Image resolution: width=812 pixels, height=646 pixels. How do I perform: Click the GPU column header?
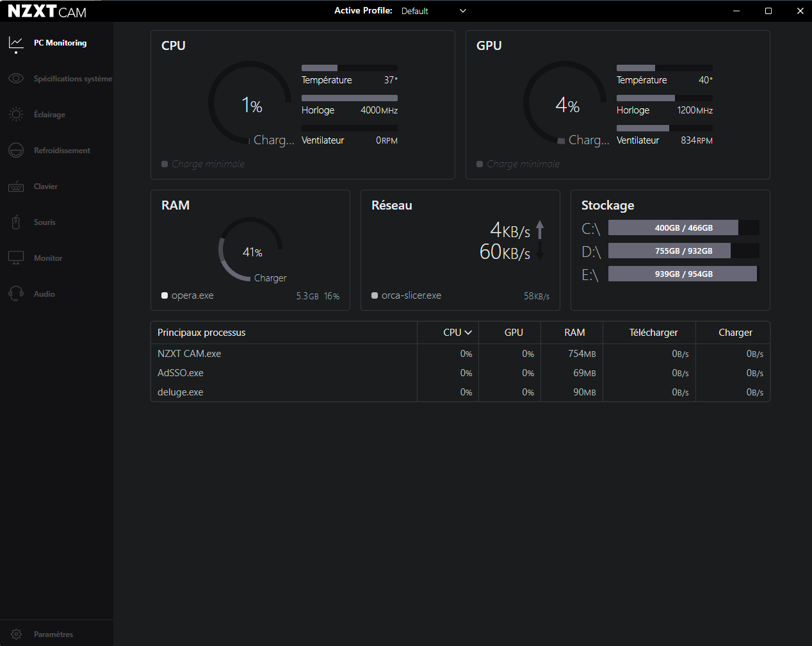(x=514, y=333)
